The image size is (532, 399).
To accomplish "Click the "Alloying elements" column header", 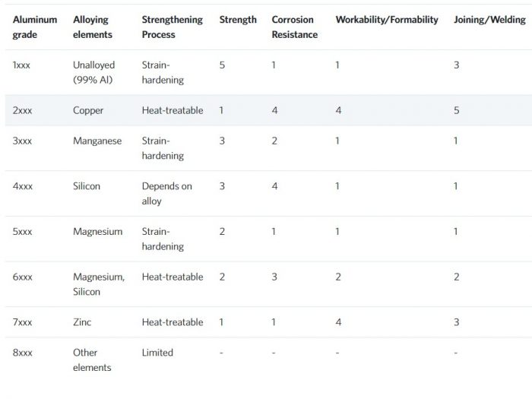I will 93,27.
